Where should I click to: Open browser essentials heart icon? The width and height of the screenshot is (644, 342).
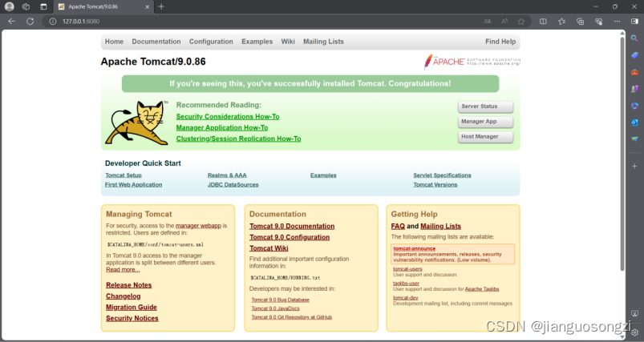click(x=599, y=22)
